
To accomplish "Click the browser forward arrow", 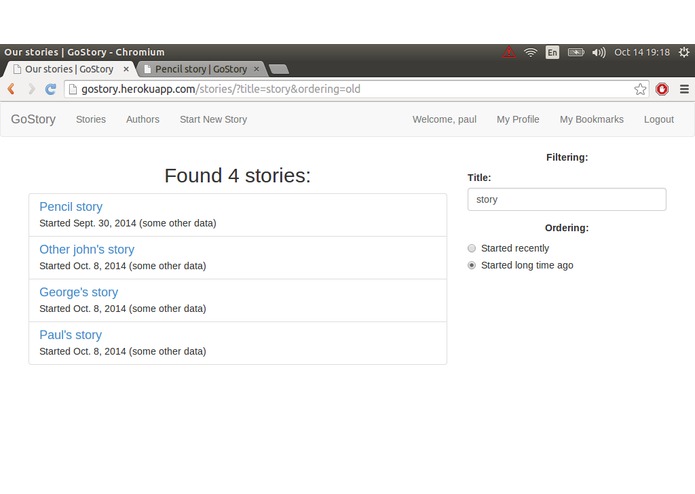I will [x=31, y=89].
